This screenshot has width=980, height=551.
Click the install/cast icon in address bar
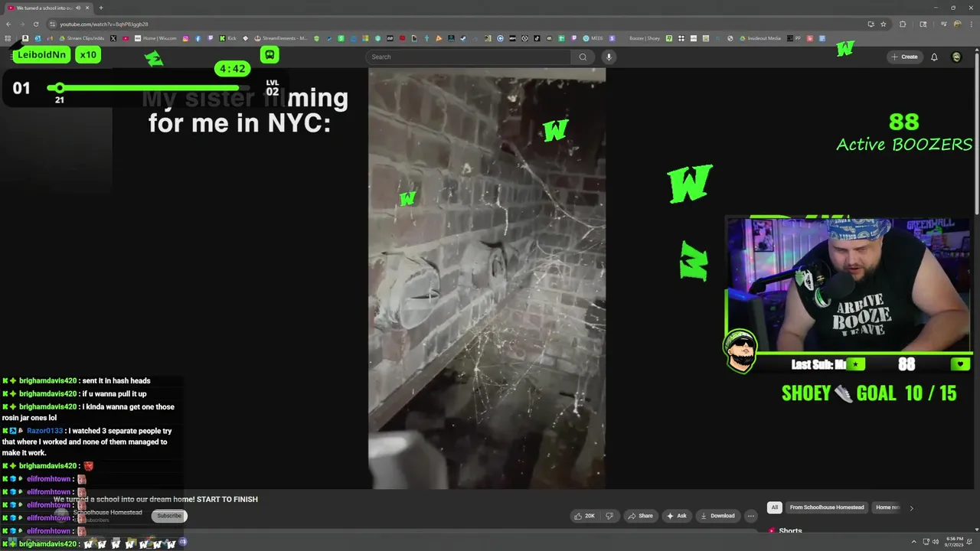click(871, 24)
